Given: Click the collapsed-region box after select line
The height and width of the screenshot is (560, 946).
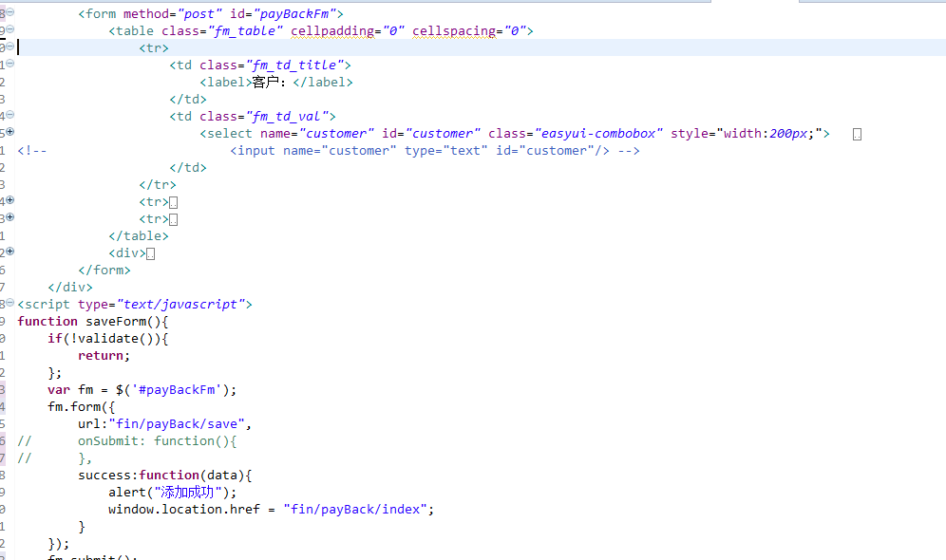Looking at the screenshot, I should (x=857, y=135).
